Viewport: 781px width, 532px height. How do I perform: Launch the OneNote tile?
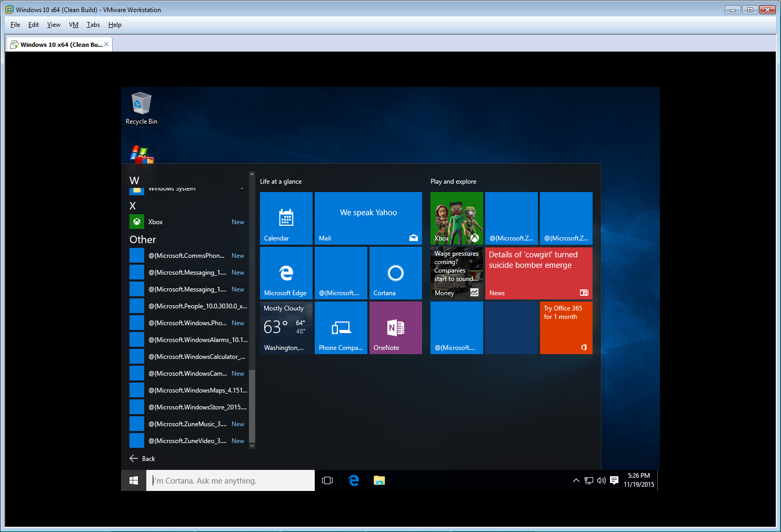click(x=395, y=328)
